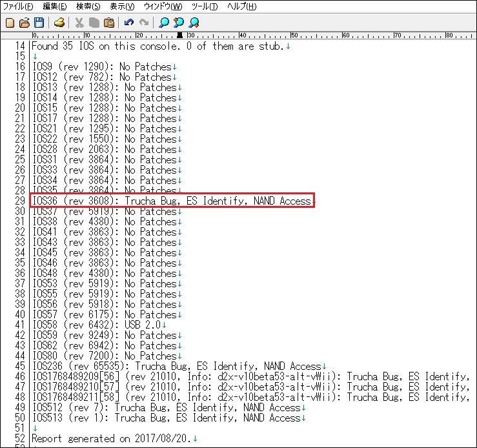Click the line 'IOS53 (rev 5919): No Patches'
This screenshot has width=477, height=448.
107,283
